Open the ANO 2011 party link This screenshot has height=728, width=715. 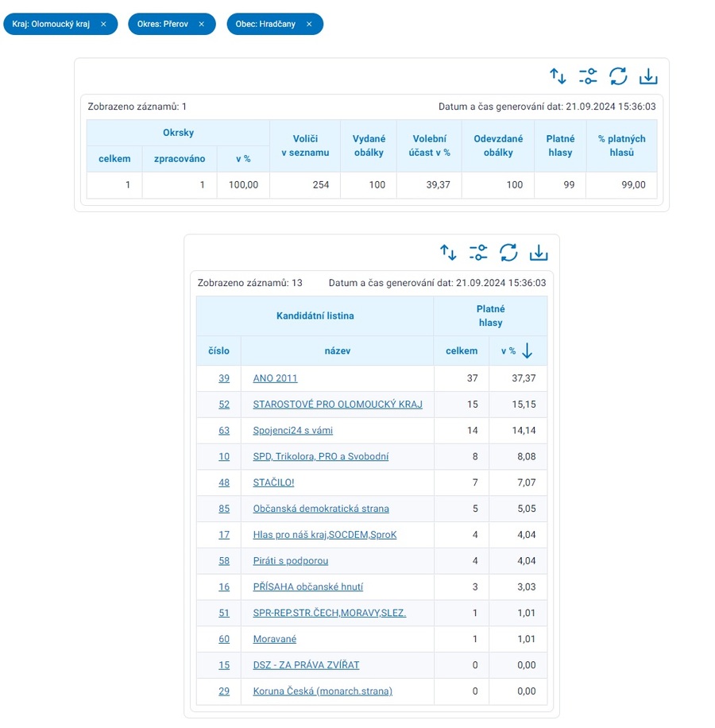275,379
